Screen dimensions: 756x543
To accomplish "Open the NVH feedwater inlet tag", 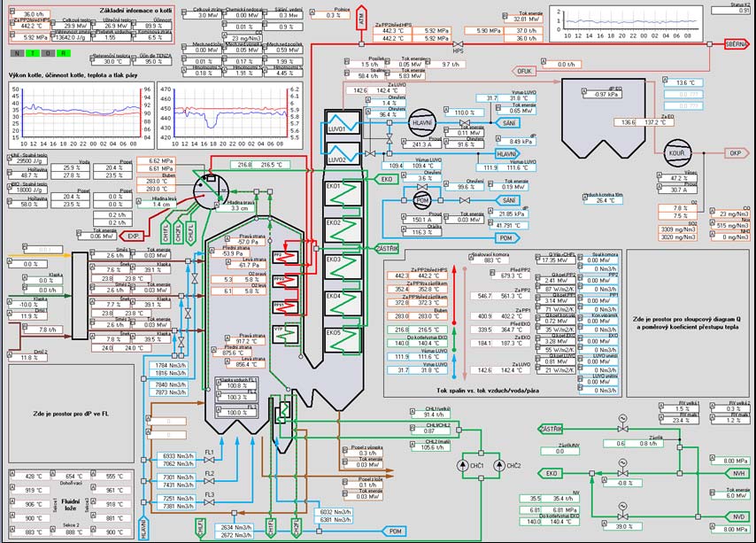I will tap(737, 474).
